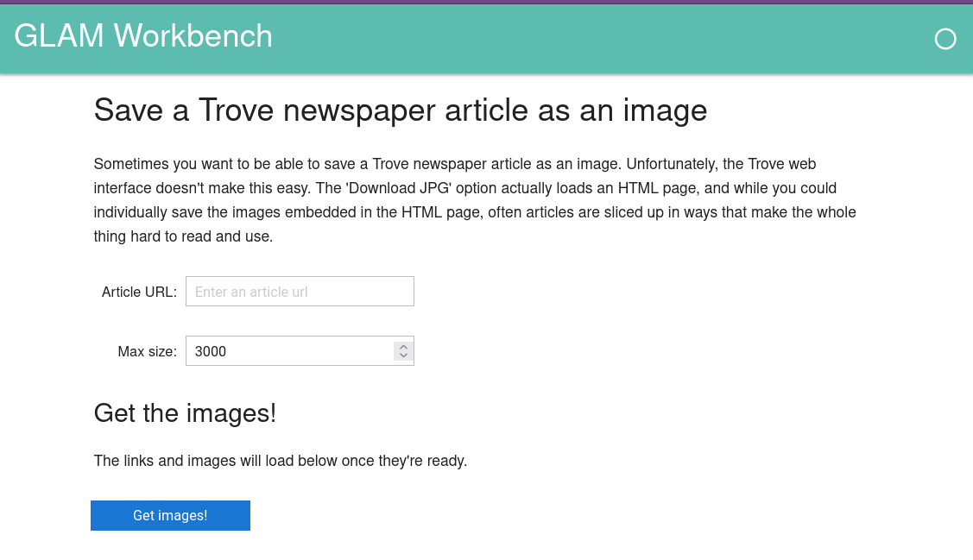Click the 'Article URL:' label
Screen dimensions: 973x560
click(x=139, y=293)
